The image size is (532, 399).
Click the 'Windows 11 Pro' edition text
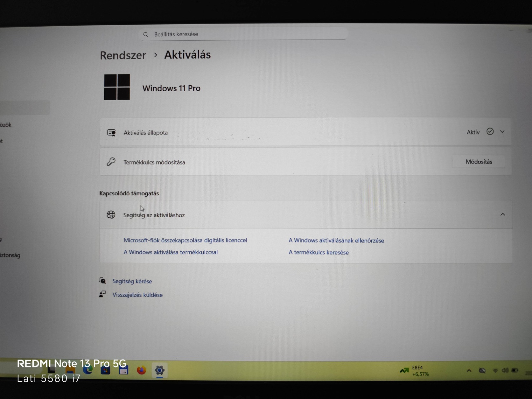click(171, 88)
